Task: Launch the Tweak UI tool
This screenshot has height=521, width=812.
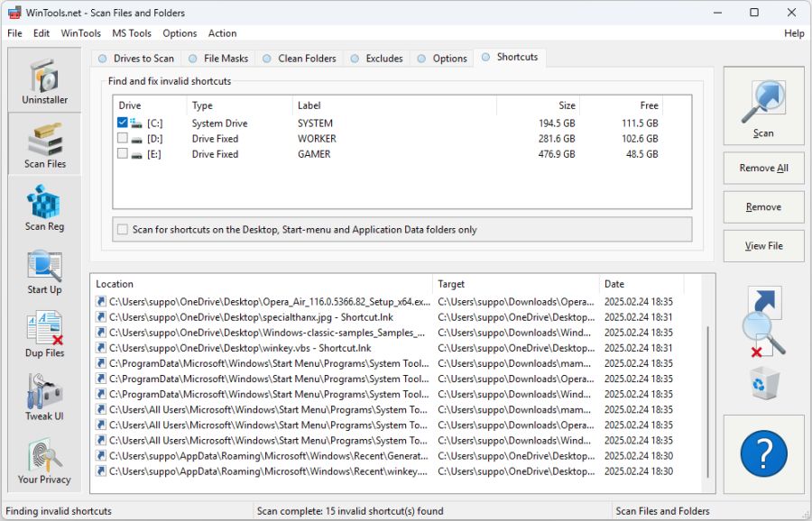Action: click(x=43, y=397)
